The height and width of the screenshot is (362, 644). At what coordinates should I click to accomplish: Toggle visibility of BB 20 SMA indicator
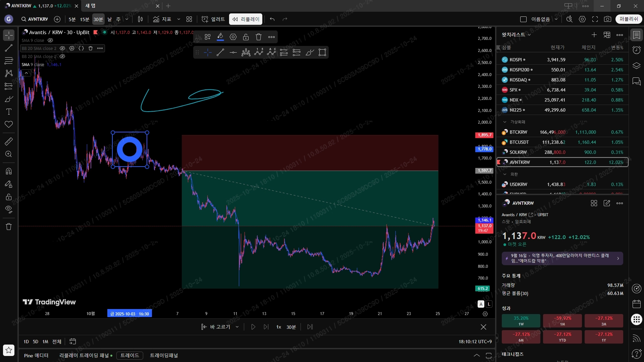pyautogui.click(x=62, y=48)
